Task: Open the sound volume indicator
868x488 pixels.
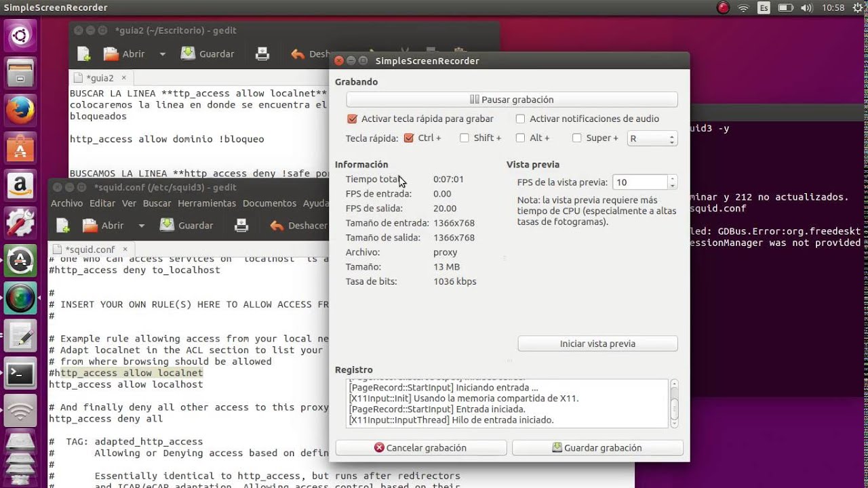Action: click(806, 8)
